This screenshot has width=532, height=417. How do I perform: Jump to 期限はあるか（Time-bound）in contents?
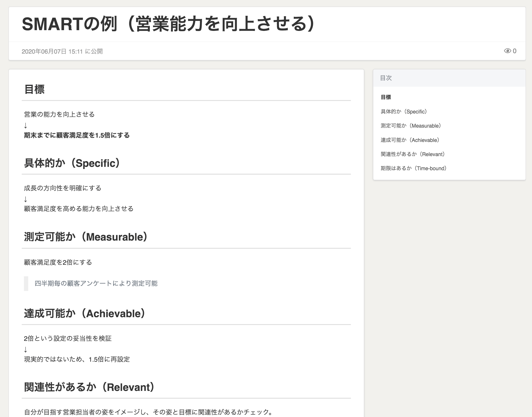[x=413, y=168]
